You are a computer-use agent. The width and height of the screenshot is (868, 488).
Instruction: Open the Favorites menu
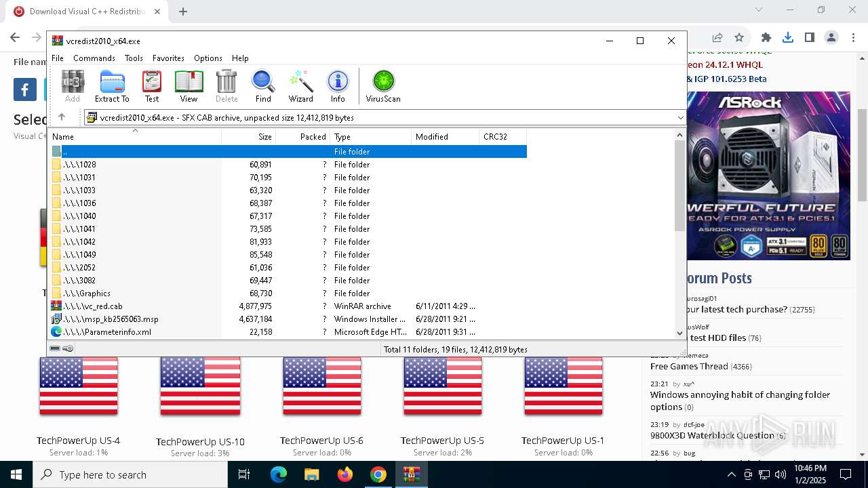168,58
